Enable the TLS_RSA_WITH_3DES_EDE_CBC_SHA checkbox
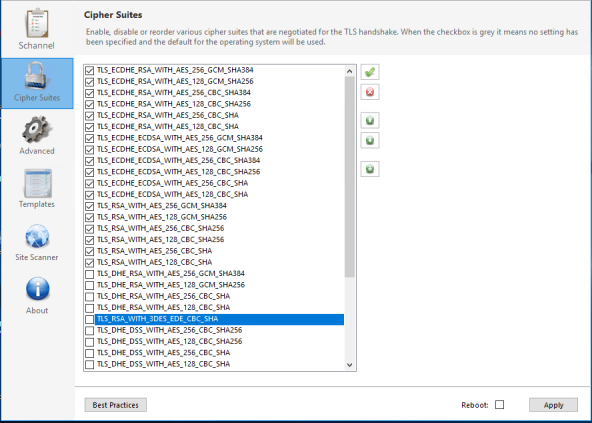 click(89, 319)
